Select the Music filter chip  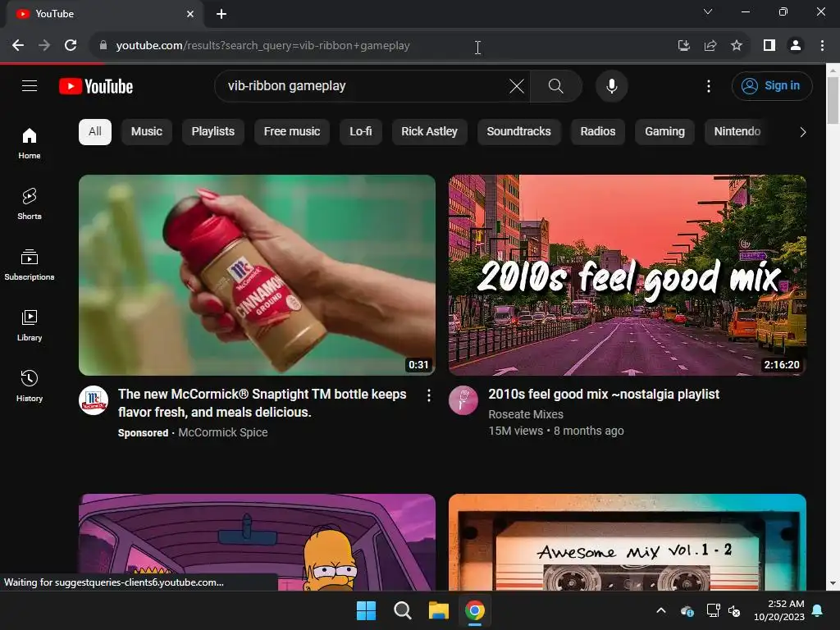click(x=146, y=132)
